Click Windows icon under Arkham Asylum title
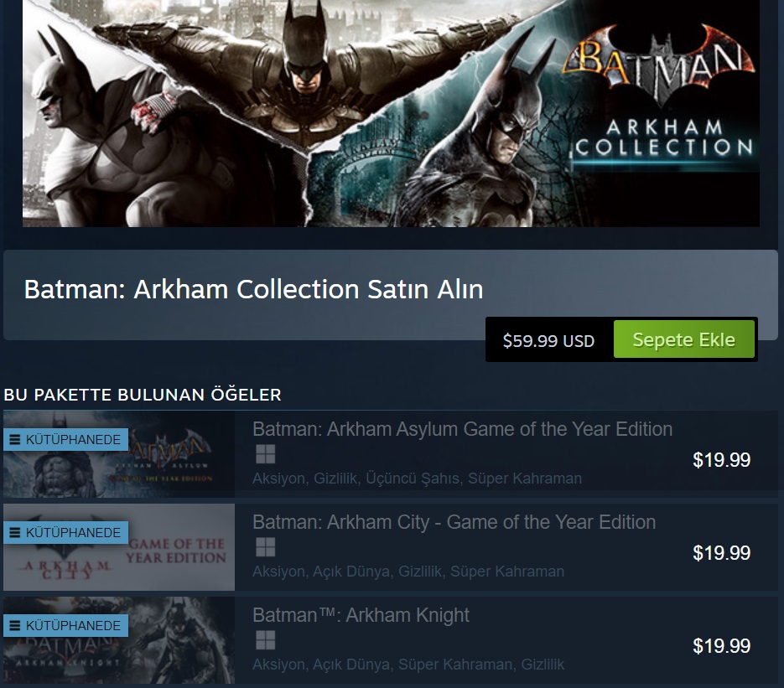784x688 pixels. click(265, 455)
